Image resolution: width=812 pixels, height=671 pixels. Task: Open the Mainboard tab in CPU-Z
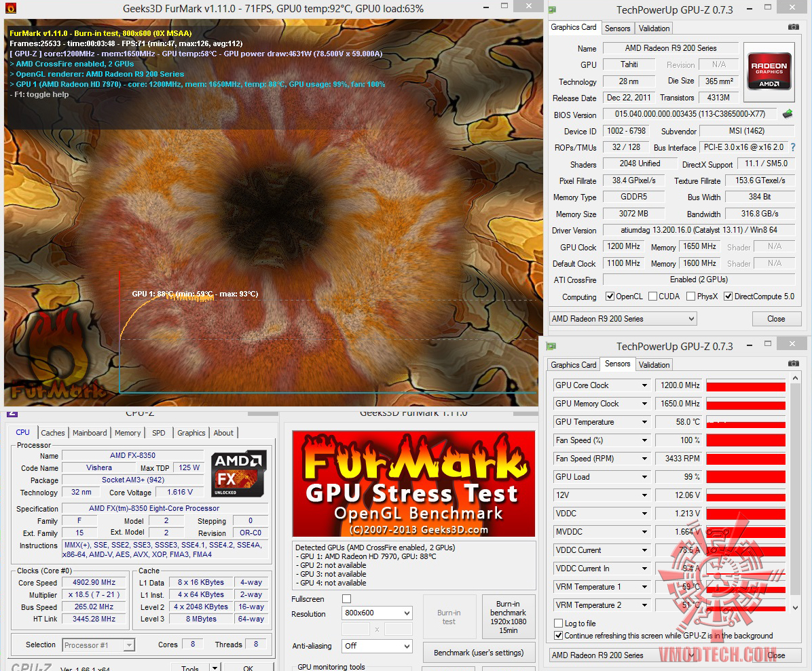90,433
